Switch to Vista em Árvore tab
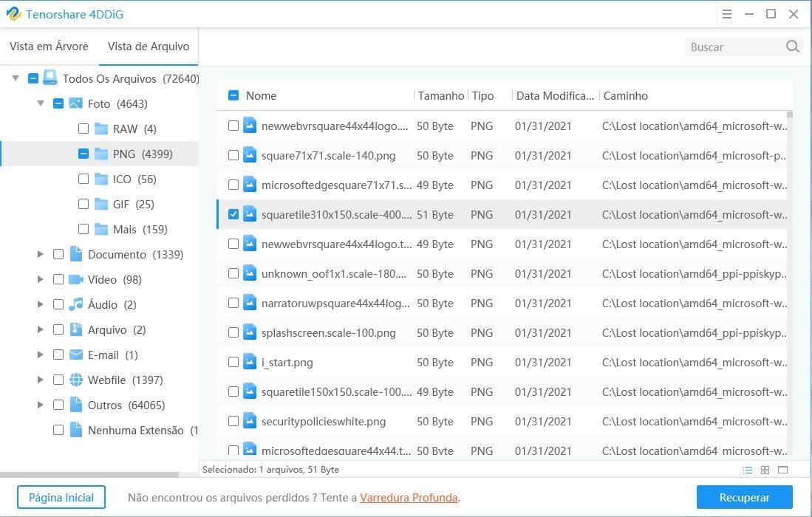The image size is (812, 517). [x=49, y=46]
